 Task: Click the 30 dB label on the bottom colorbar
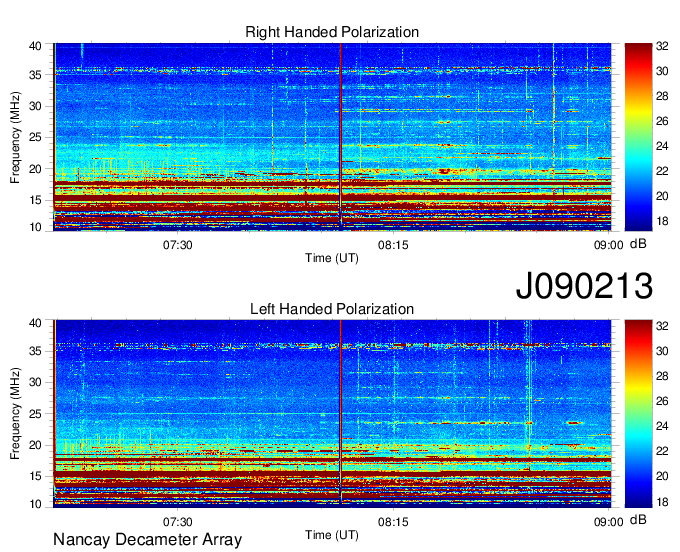click(x=662, y=351)
